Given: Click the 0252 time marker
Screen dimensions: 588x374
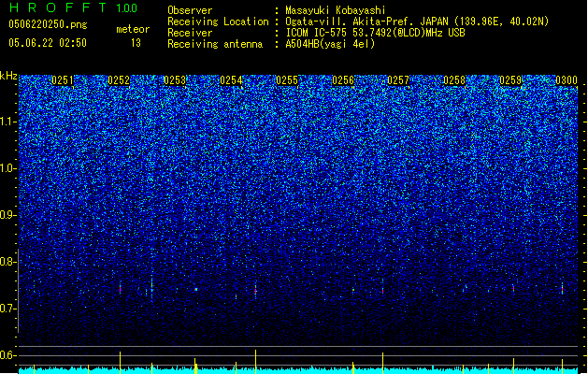Looking at the screenshot, I should click(x=119, y=80).
